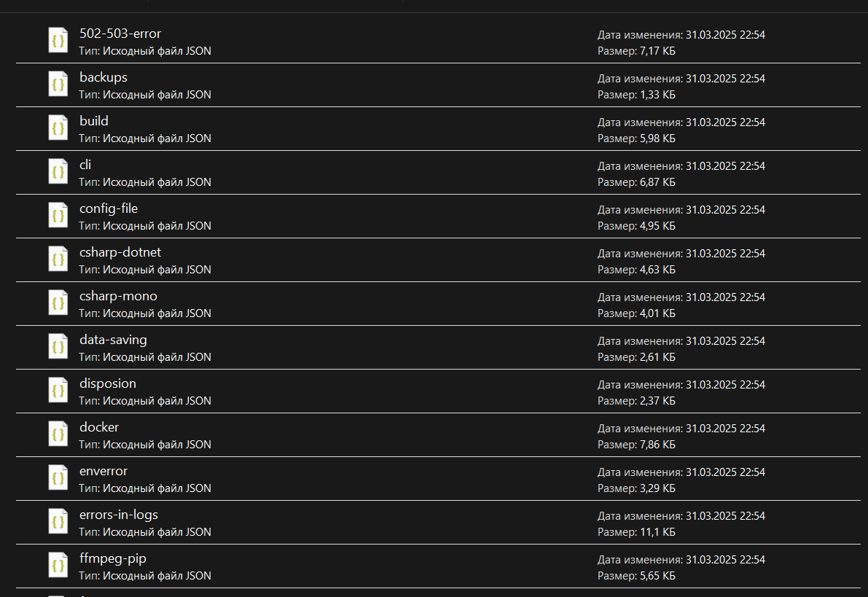Click the config-file JSON icon
868x597 pixels.
pyautogui.click(x=58, y=215)
